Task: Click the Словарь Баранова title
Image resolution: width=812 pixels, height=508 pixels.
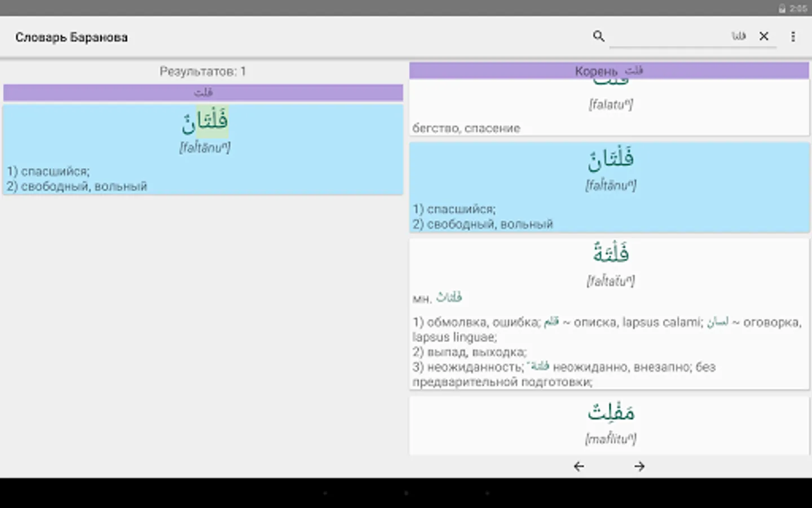Action: click(x=72, y=37)
